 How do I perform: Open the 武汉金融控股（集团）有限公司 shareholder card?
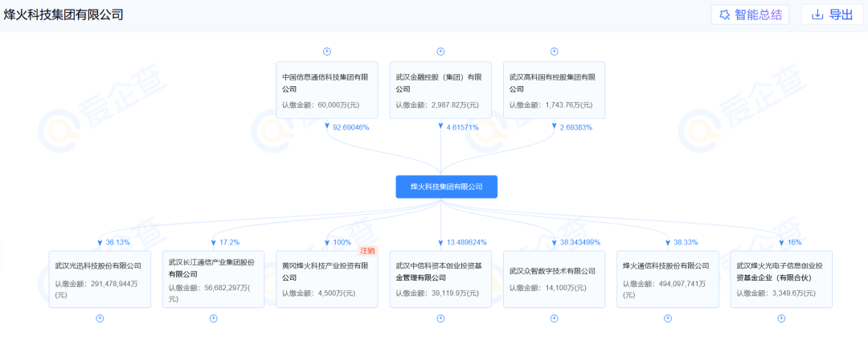point(440,89)
